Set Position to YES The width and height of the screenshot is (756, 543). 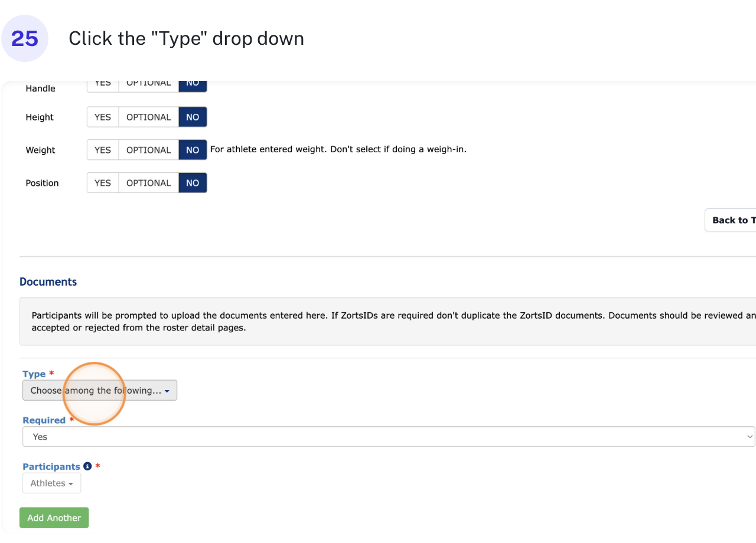coord(103,183)
